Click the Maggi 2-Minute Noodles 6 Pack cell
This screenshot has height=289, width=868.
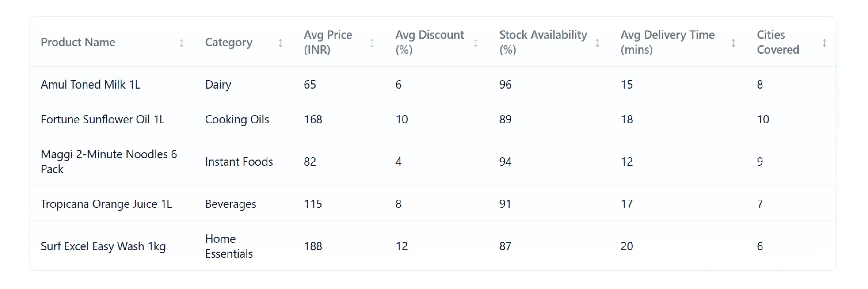[109, 161]
